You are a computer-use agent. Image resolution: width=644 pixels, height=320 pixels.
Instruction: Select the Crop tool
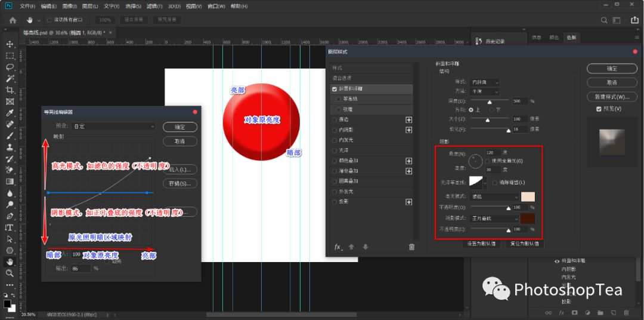(10, 90)
